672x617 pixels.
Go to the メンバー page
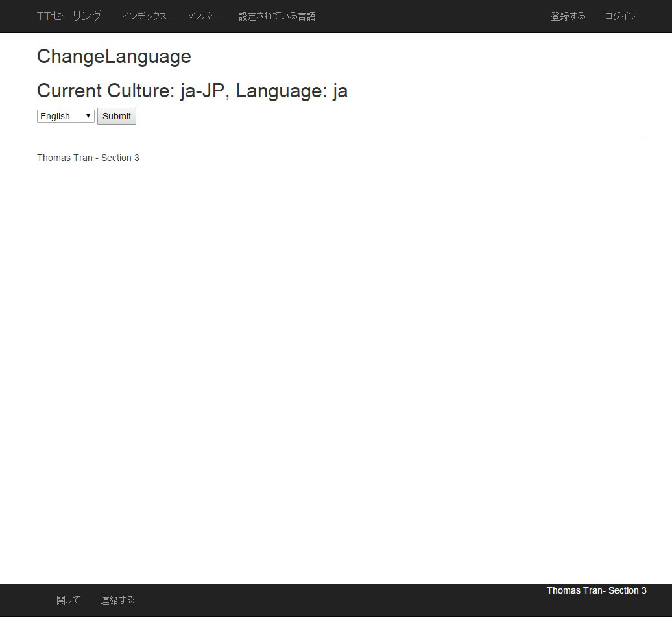click(202, 16)
